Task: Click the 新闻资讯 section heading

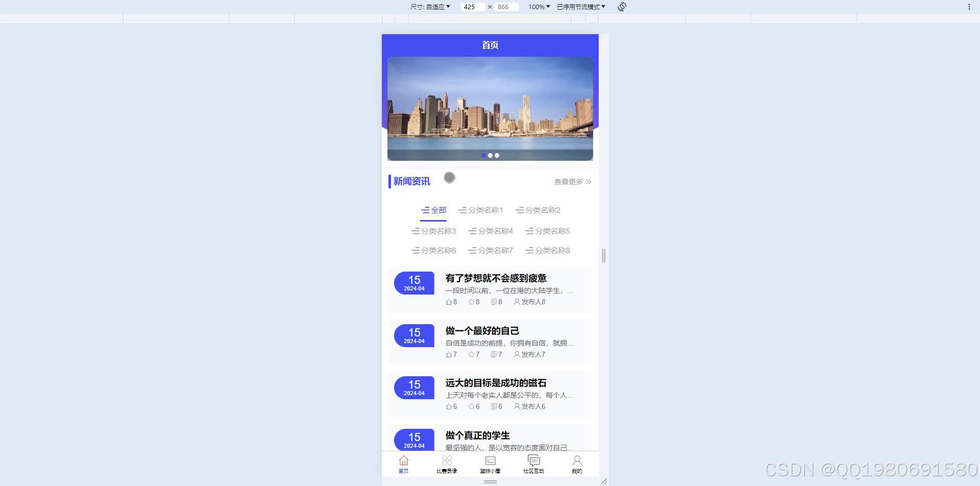Action: click(411, 181)
